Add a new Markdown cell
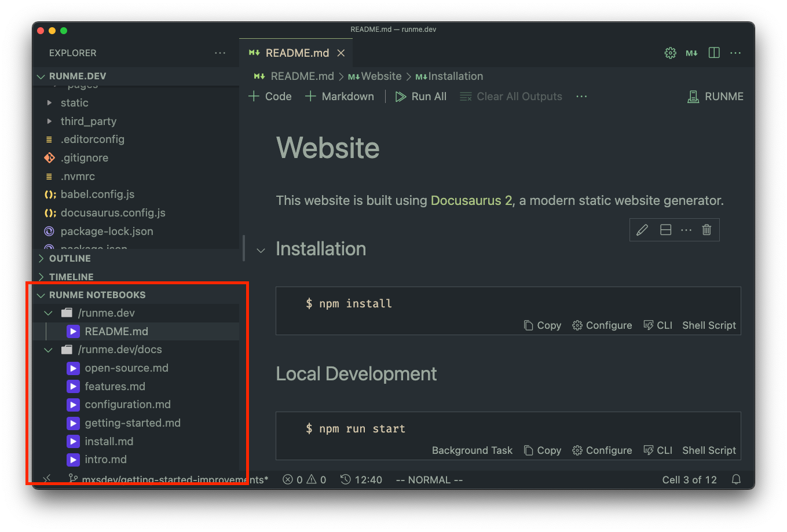787x532 pixels. [339, 96]
